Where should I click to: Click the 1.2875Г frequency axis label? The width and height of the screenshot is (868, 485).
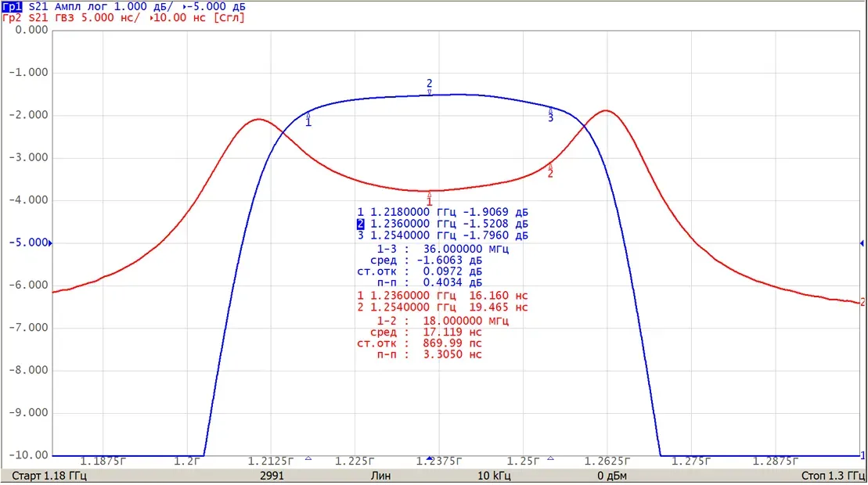click(x=775, y=462)
